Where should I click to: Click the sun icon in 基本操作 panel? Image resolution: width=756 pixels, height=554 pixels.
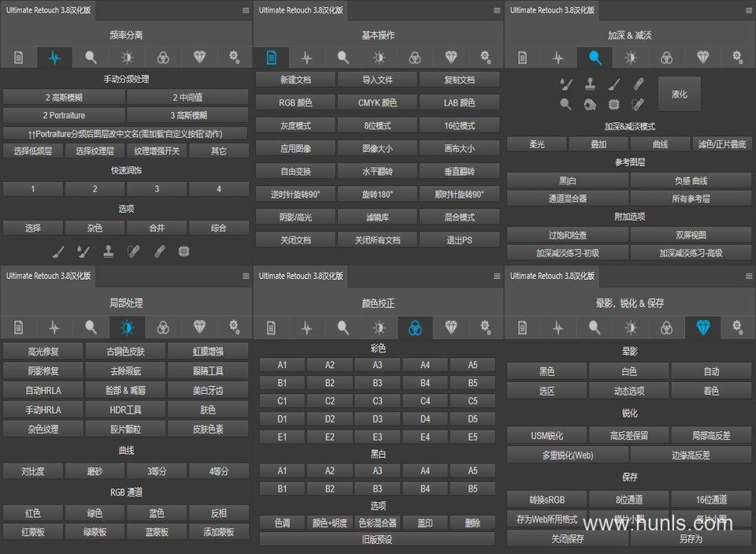click(x=379, y=58)
